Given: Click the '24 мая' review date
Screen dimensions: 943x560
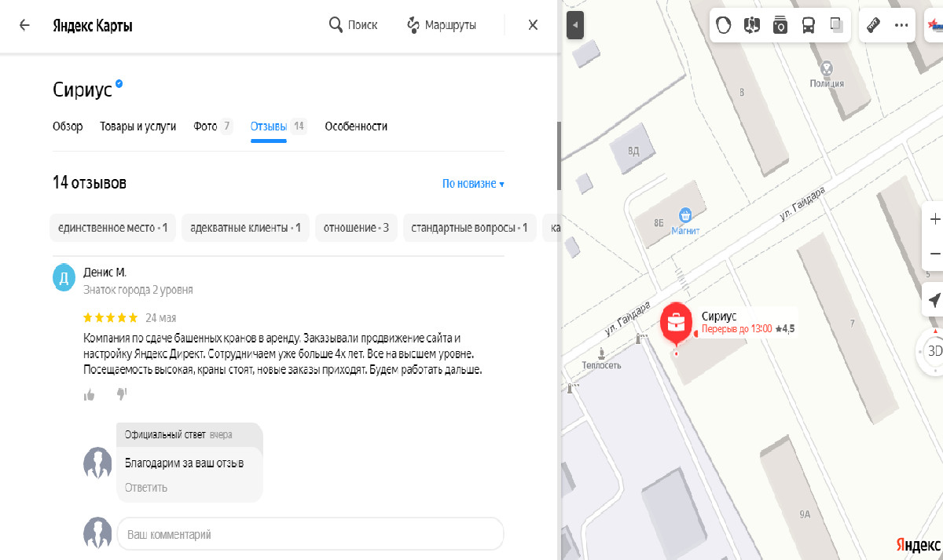Looking at the screenshot, I should [x=161, y=318].
